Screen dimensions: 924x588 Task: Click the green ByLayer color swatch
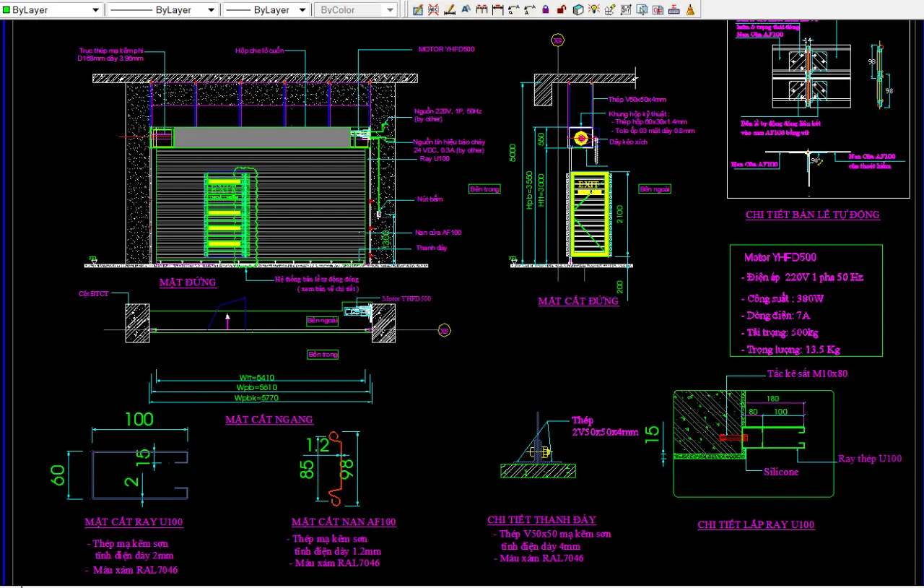[x=6, y=10]
